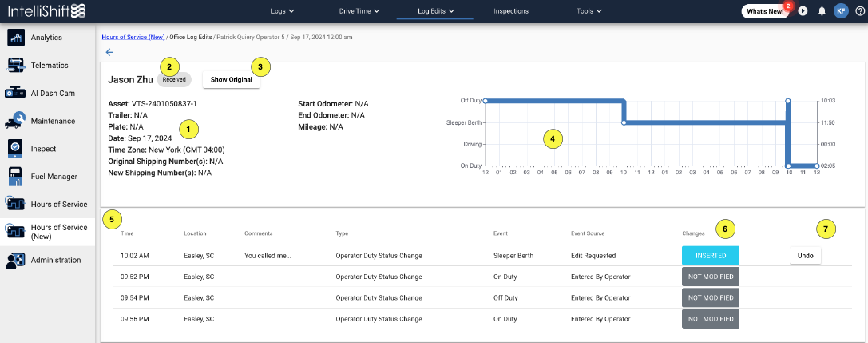This screenshot has width=868, height=343.
Task: Select the AI Dash Cam sidebar label
Action: click(54, 93)
